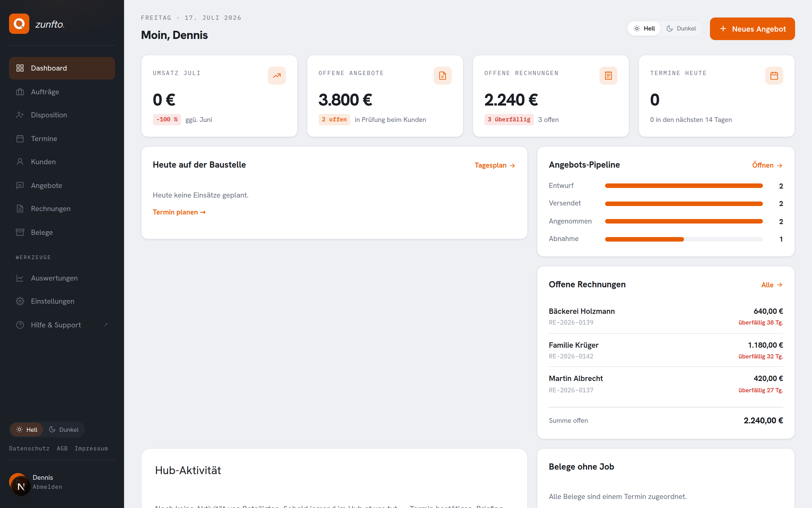The height and width of the screenshot is (508, 812).
Task: Click the Termine calendar icon in sidebar
Action: (x=20, y=139)
